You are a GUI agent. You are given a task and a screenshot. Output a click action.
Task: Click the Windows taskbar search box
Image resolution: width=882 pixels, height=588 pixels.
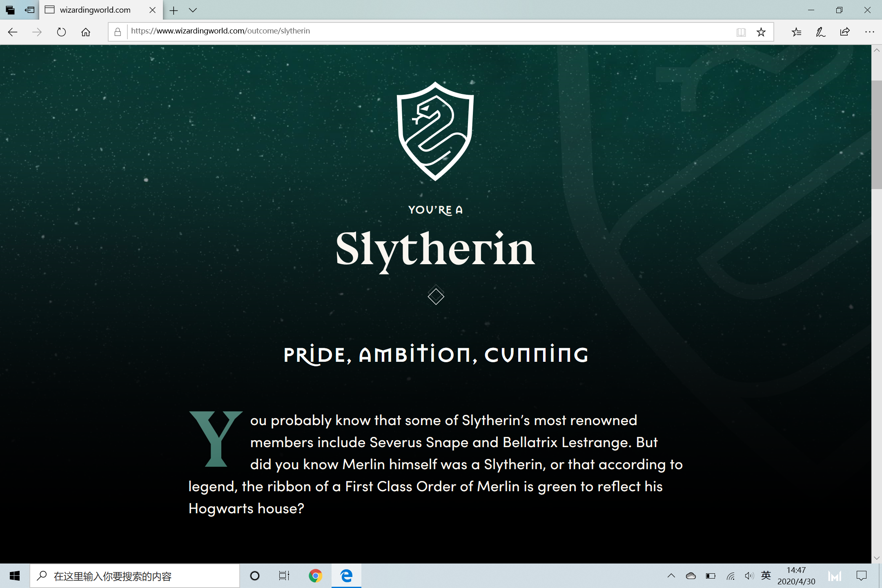(135, 576)
